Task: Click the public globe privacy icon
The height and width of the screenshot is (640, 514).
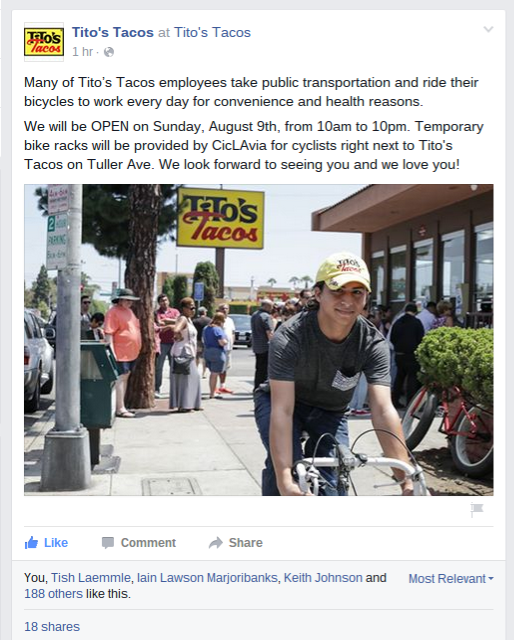Action: (x=109, y=52)
